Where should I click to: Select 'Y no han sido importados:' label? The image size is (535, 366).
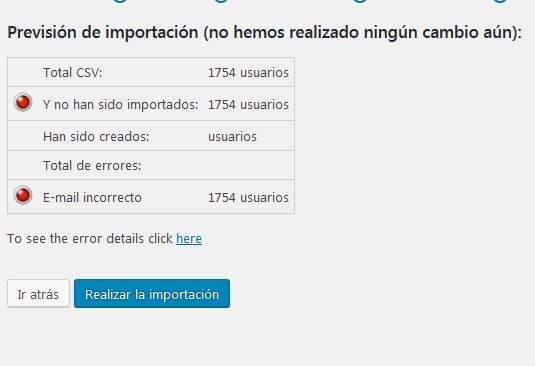coord(120,104)
